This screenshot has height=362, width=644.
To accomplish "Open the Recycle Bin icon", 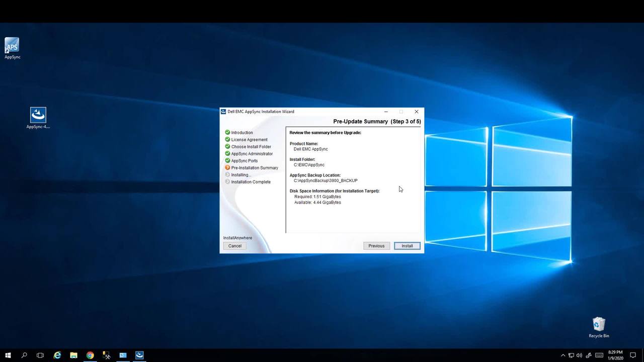I will point(599,327).
